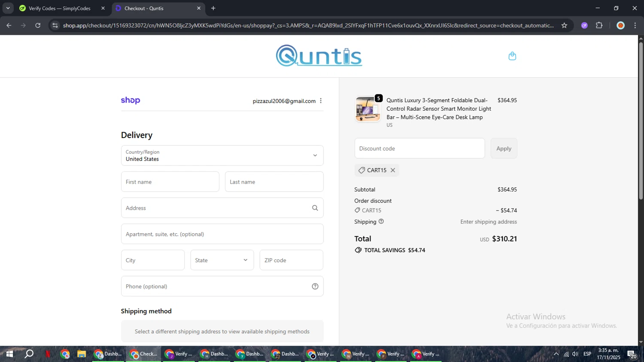Click the pizzazul2006@gmail.com email text
Screen dimensions: 644x362
(284, 101)
